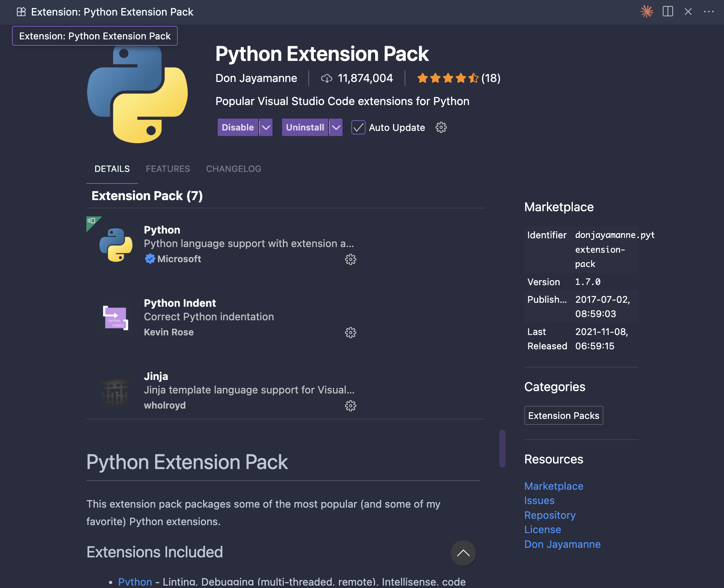Open the Uninstall button dropdown arrow
The width and height of the screenshot is (724, 588).
point(336,127)
